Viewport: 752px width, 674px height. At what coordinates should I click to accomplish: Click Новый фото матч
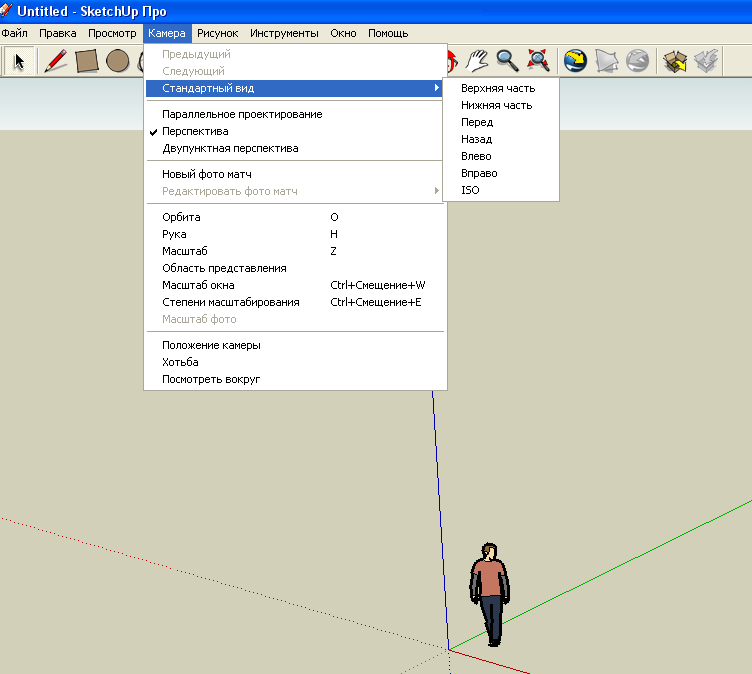pyautogui.click(x=206, y=174)
